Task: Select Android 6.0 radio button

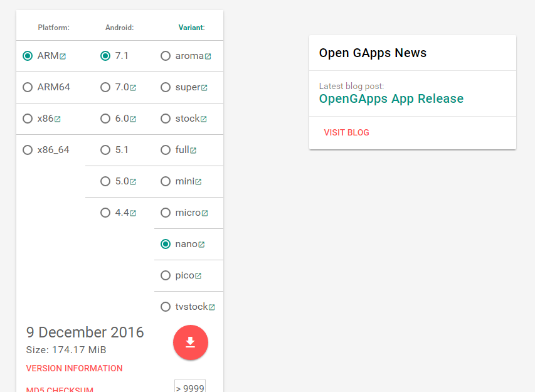Action: coord(105,119)
